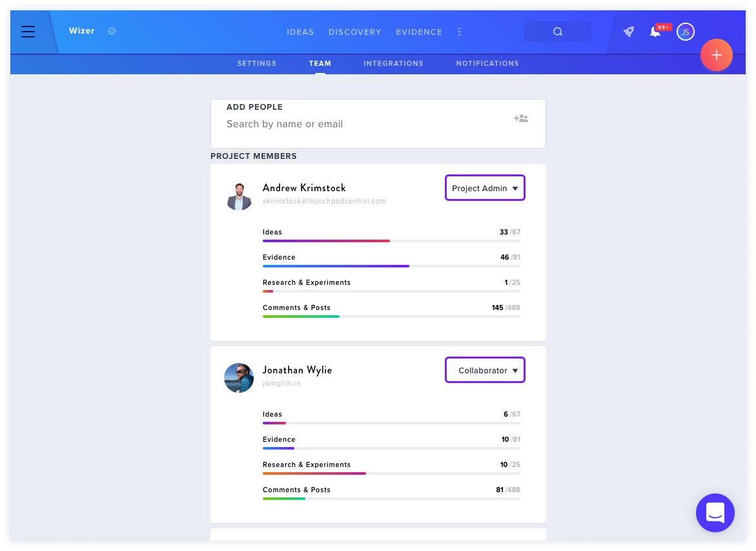Open the notifications bell

coord(655,32)
